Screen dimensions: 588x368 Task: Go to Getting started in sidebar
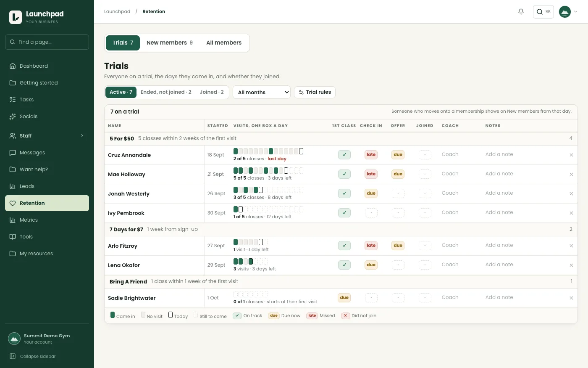click(x=47, y=83)
